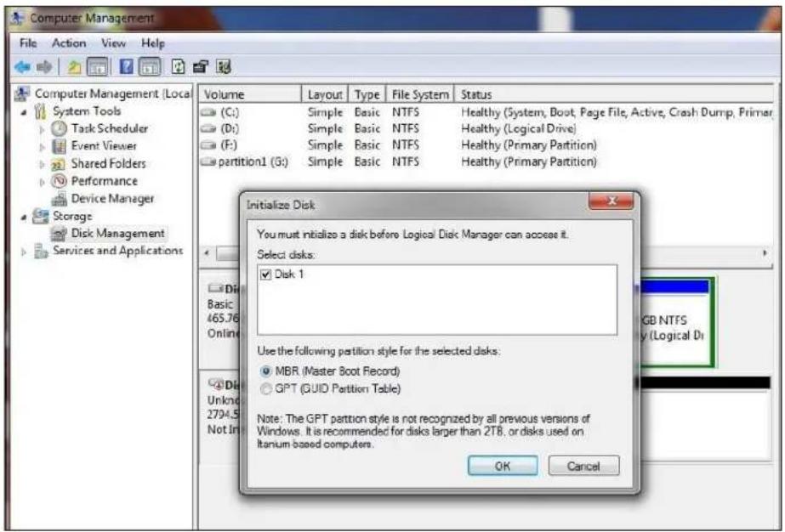
Task: Select the Performance tree item
Action: pos(104,181)
